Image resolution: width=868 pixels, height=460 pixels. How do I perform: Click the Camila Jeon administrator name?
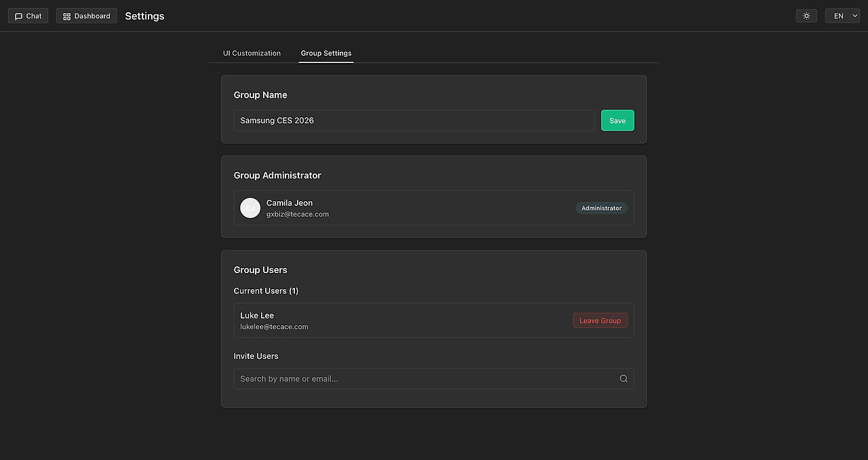pos(290,203)
